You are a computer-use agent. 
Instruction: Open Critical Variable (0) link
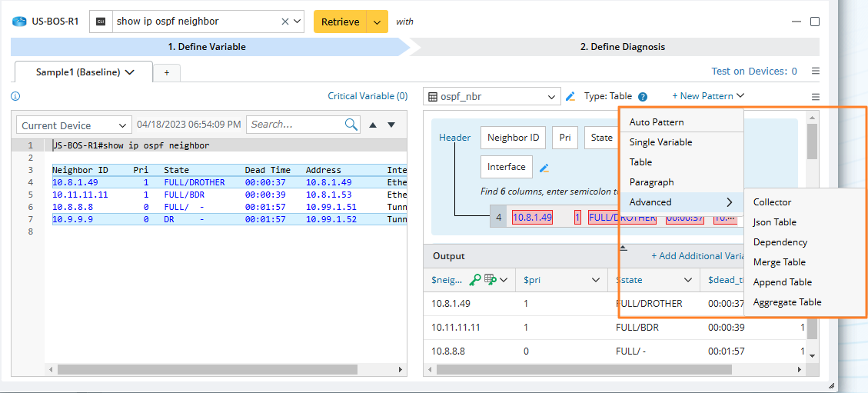(367, 96)
